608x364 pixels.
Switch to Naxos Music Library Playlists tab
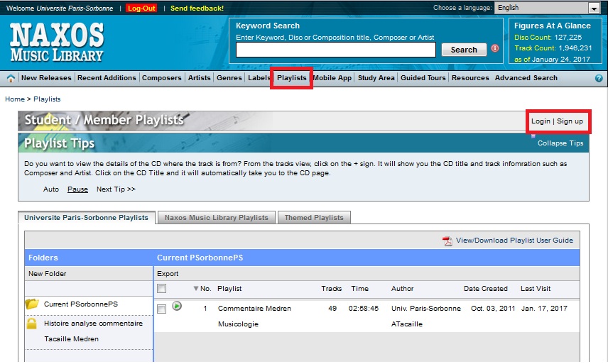(217, 218)
